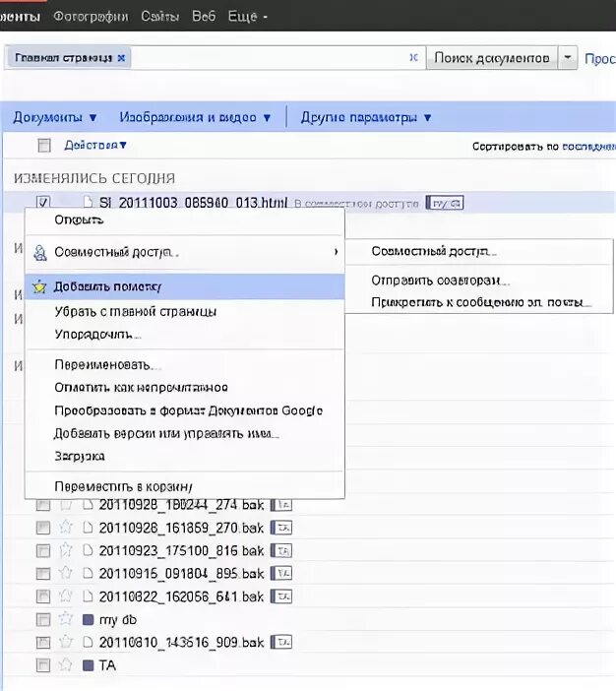Screen dimensions: 616x691
Task: Click the sharing people icon in context menu
Action: pos(40,253)
